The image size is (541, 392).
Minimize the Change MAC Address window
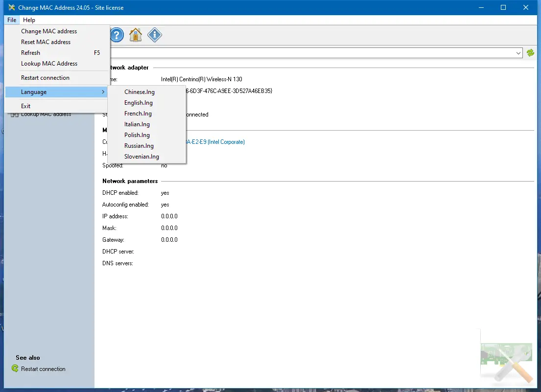pyautogui.click(x=481, y=7)
